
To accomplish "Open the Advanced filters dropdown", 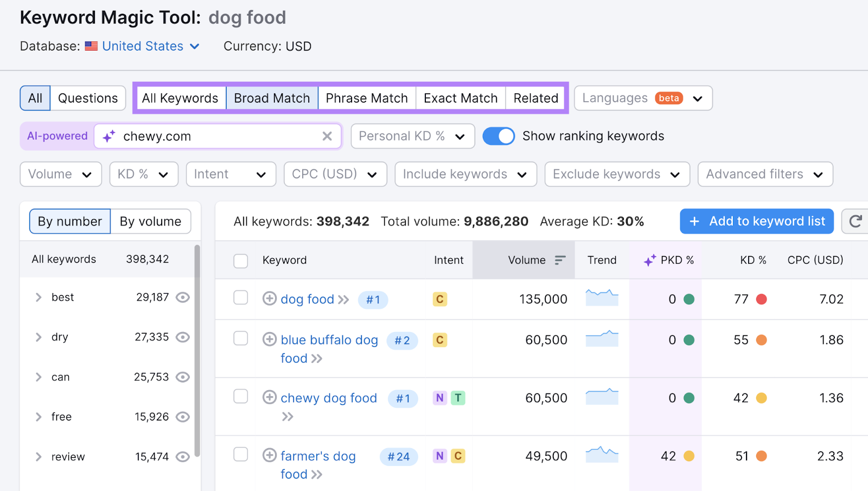I will pyautogui.click(x=764, y=174).
